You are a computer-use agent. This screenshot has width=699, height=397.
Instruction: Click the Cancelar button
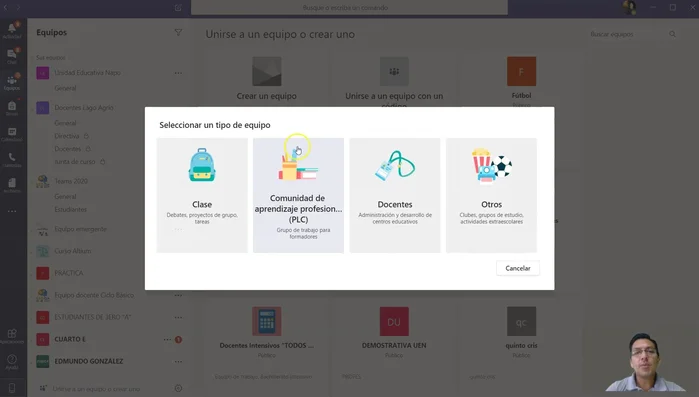coord(518,268)
